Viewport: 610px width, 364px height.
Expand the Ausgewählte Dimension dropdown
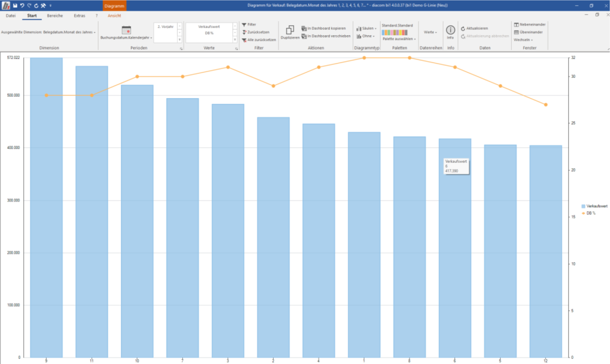pyautogui.click(x=48, y=32)
